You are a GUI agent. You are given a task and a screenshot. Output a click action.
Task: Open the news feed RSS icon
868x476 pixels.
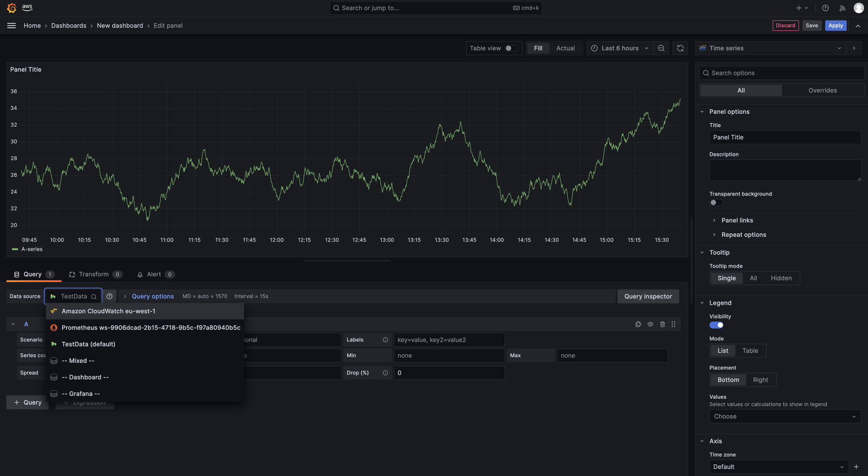tap(842, 8)
